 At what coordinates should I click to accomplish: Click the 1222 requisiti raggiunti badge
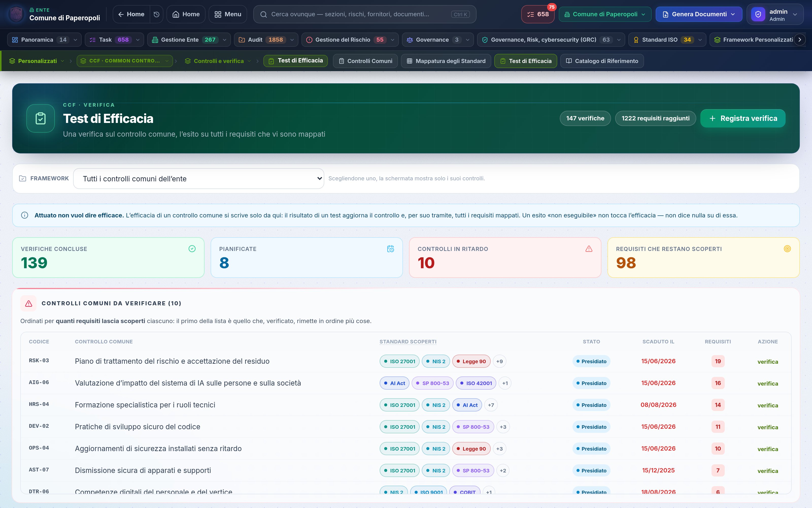click(x=655, y=118)
